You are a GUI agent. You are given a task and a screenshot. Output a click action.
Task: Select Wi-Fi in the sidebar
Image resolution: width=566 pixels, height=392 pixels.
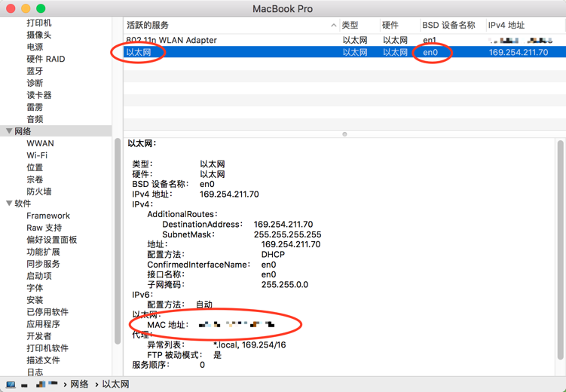(37, 155)
